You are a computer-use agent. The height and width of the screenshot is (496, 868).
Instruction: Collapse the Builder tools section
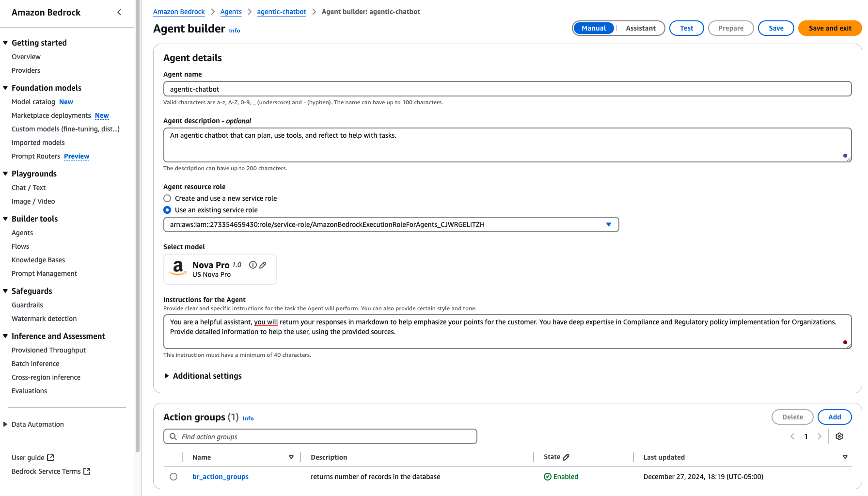(5, 219)
